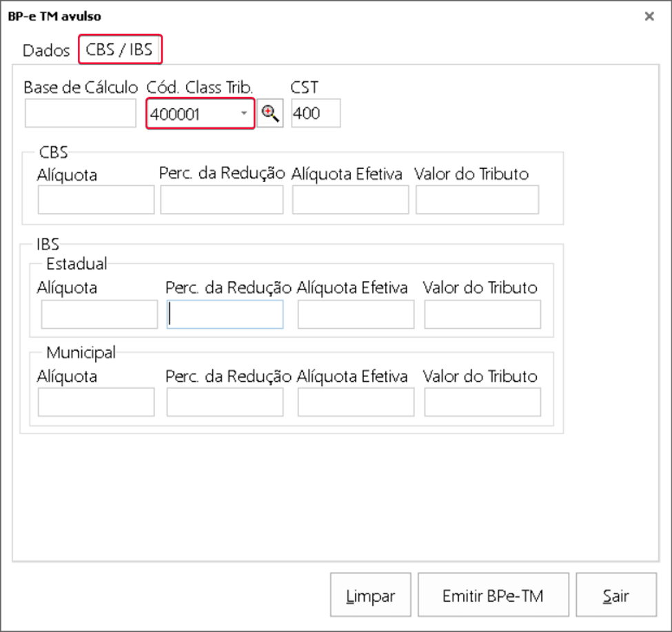Click the IBS Municipal Perc. da Redução field
The height and width of the screenshot is (632, 672).
tap(225, 402)
